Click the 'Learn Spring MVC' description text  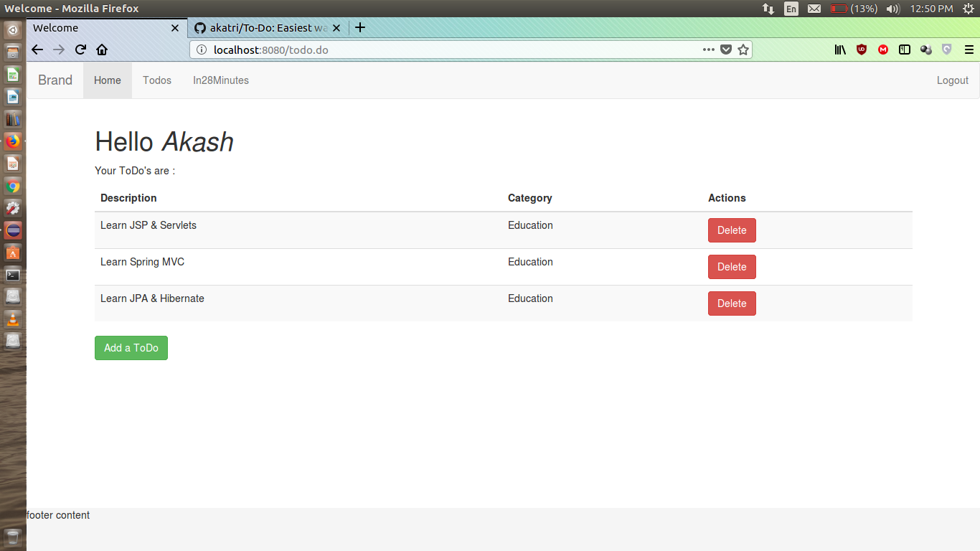(x=142, y=262)
